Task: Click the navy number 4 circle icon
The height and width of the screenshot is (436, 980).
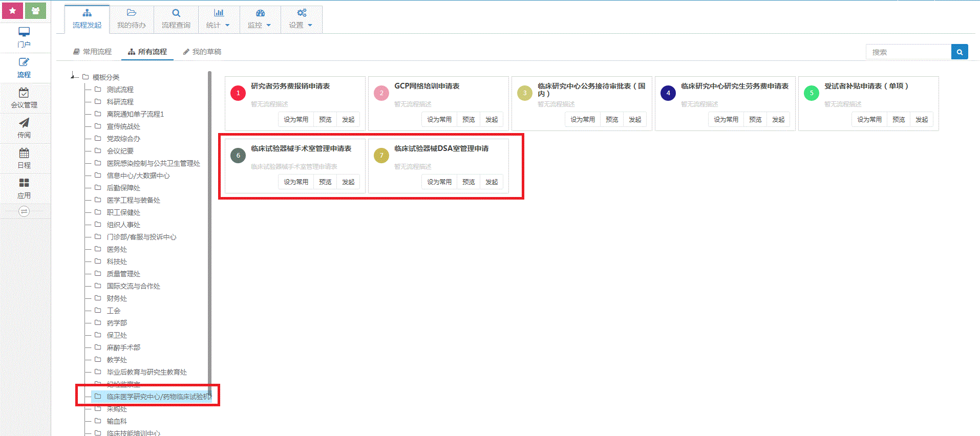Action: (668, 93)
